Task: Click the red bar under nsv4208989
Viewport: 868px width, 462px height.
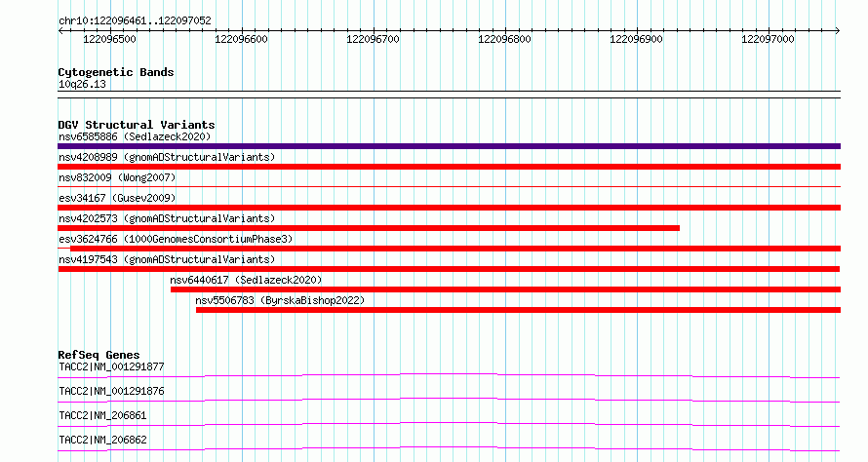Action: click(449, 167)
